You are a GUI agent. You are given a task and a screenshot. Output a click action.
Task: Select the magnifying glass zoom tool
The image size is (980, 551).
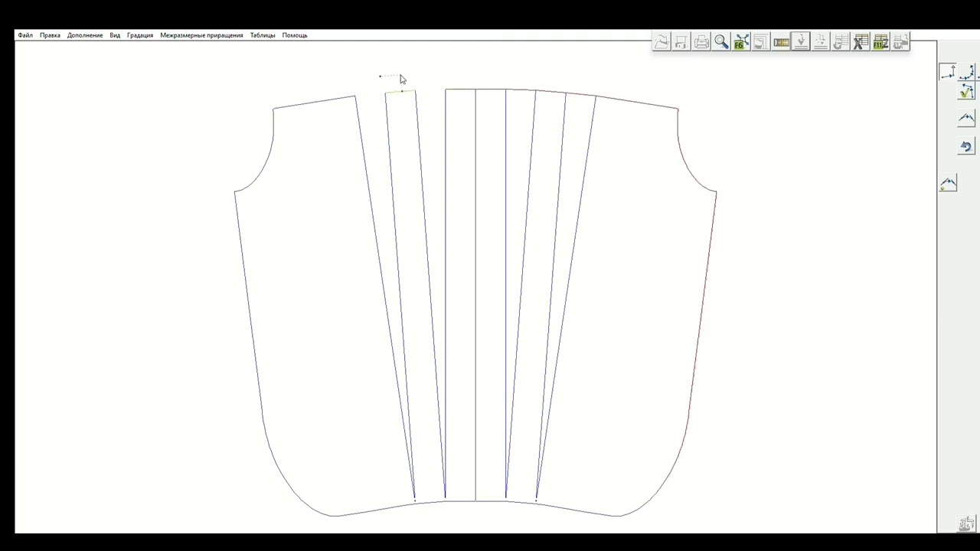tap(721, 42)
